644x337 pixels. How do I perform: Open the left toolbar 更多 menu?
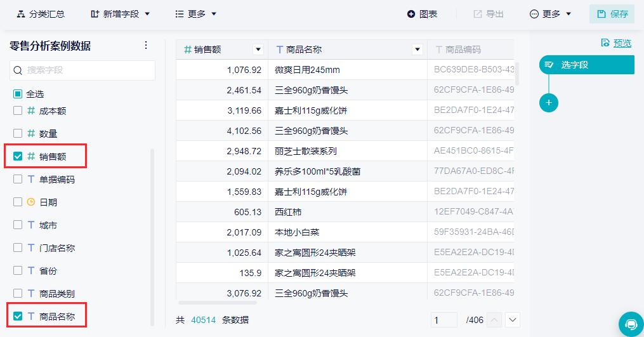tap(195, 14)
